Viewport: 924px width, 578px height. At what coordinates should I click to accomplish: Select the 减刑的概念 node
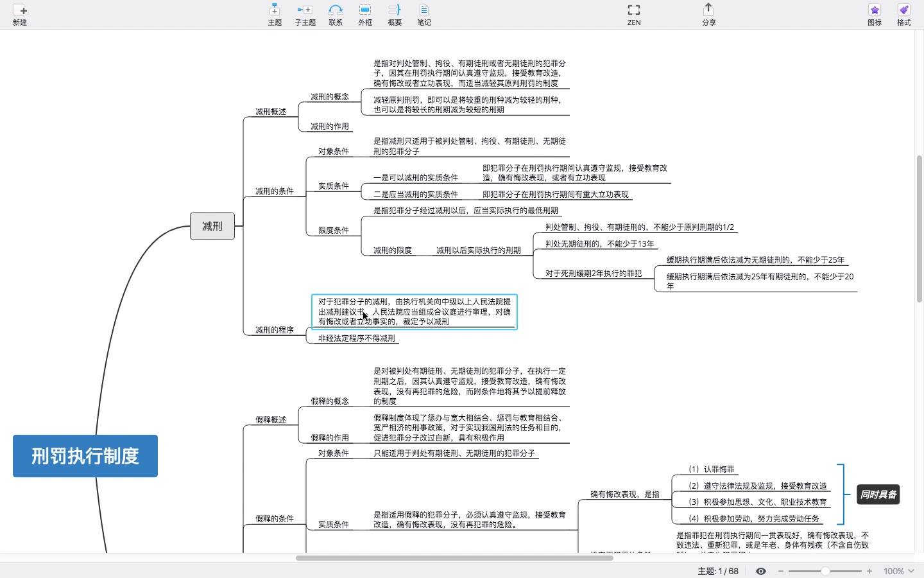[330, 97]
